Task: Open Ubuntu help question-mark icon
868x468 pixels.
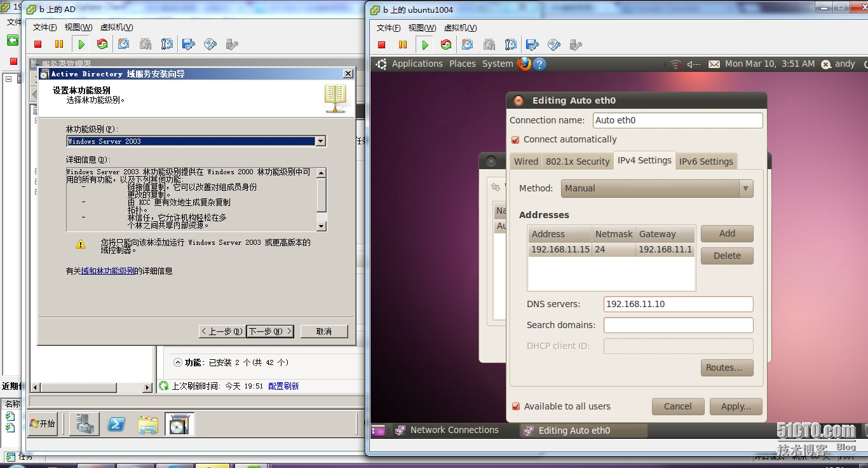Action: coord(539,64)
